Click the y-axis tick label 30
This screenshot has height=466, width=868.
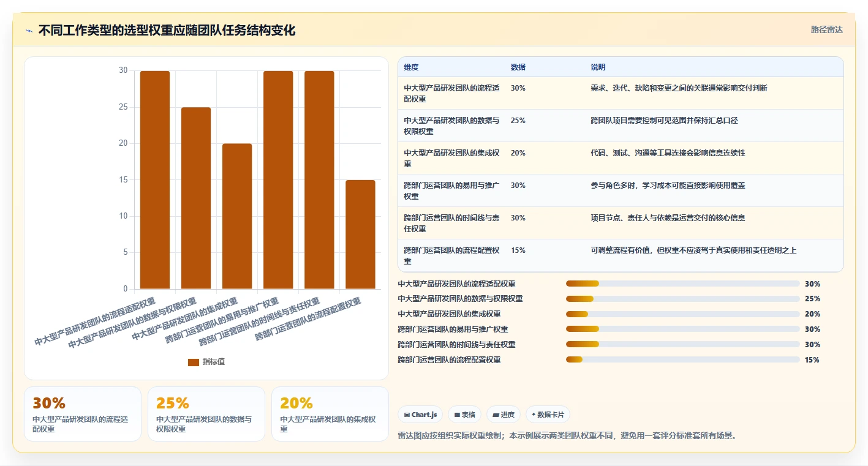(x=123, y=70)
